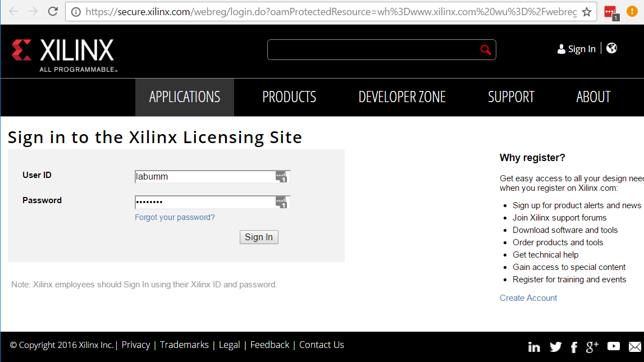
Task: Click the browser back arrow
Action: coord(13,11)
